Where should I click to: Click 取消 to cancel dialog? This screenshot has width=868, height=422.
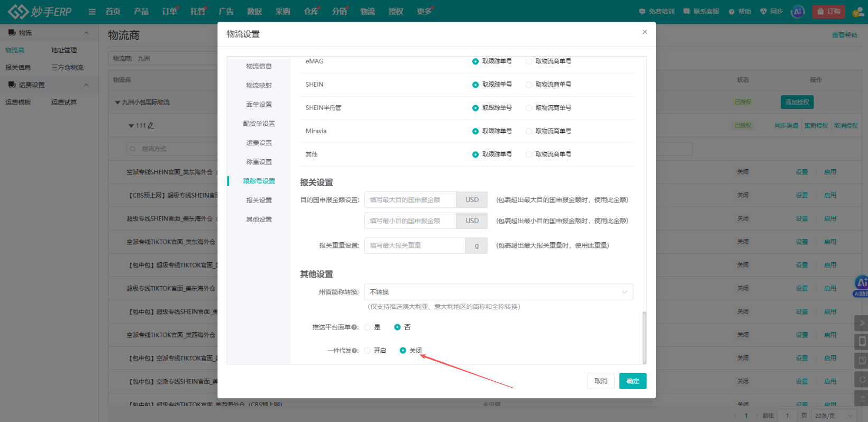click(x=601, y=381)
